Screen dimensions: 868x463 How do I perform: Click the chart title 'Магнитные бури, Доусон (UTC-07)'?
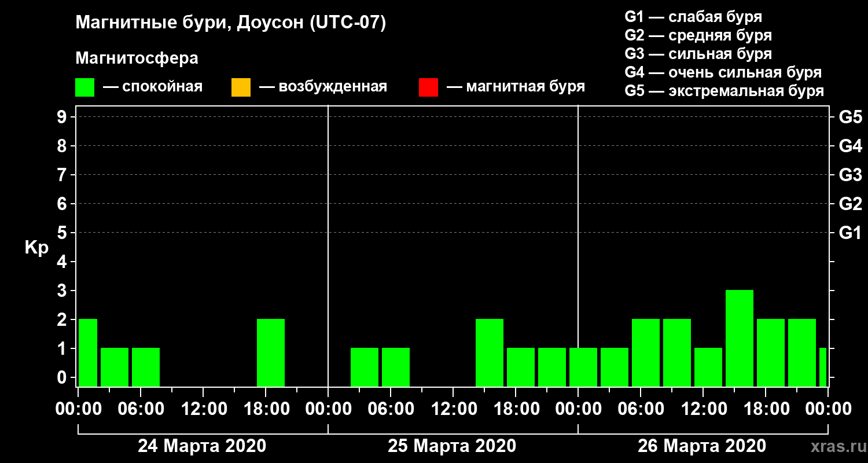230,24
